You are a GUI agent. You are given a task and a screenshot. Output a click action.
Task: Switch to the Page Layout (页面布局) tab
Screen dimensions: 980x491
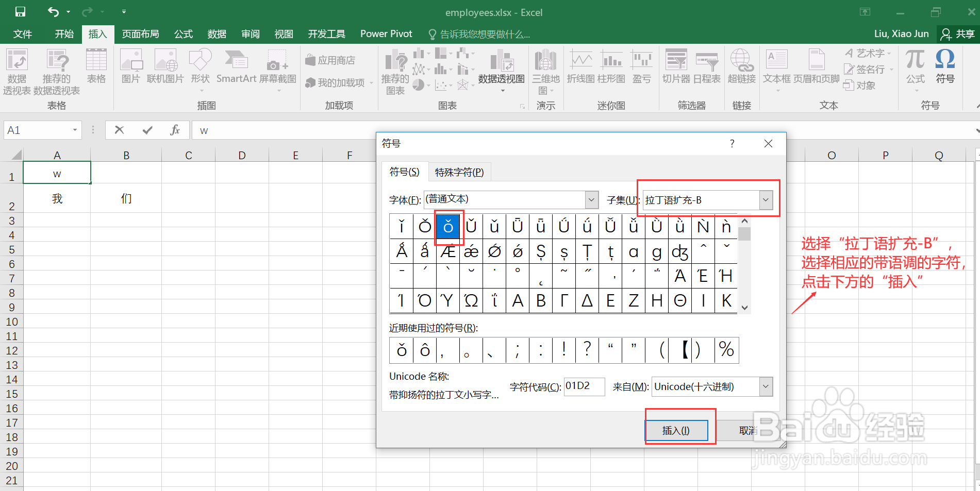[141, 34]
